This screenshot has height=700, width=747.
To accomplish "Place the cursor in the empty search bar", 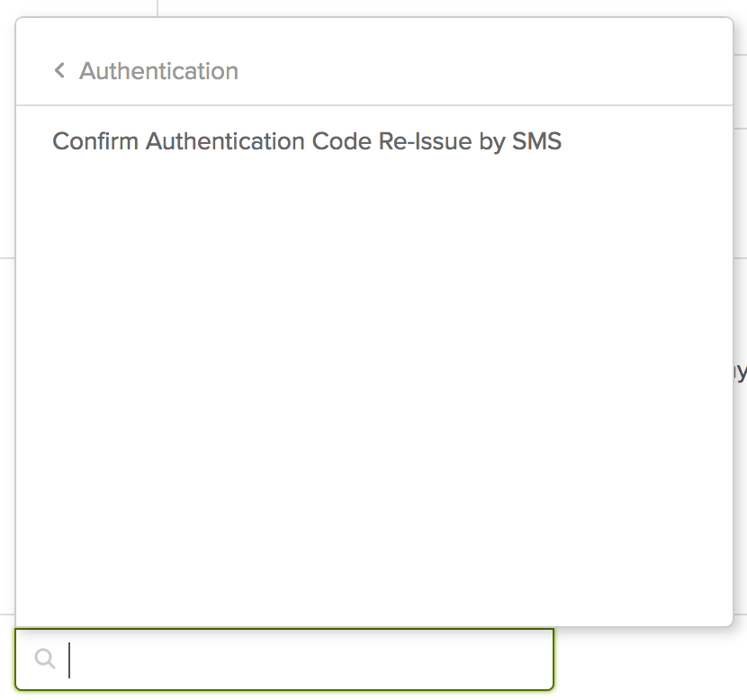I will [x=306, y=660].
